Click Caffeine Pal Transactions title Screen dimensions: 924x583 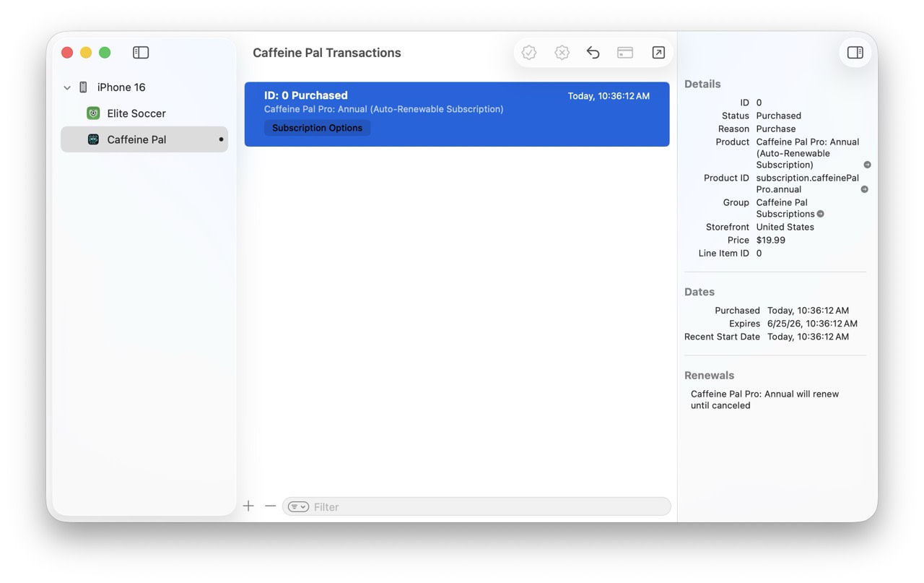coord(327,53)
